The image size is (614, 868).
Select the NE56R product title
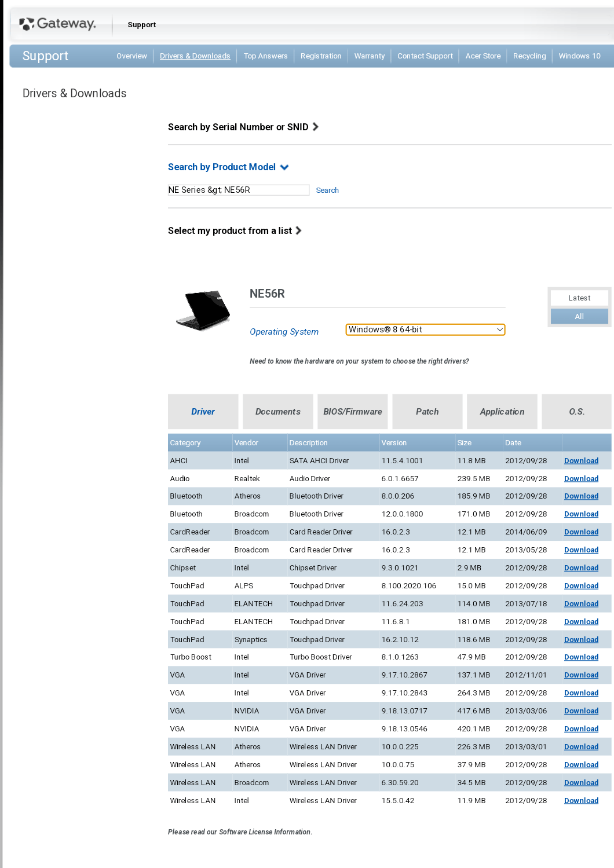tap(267, 294)
